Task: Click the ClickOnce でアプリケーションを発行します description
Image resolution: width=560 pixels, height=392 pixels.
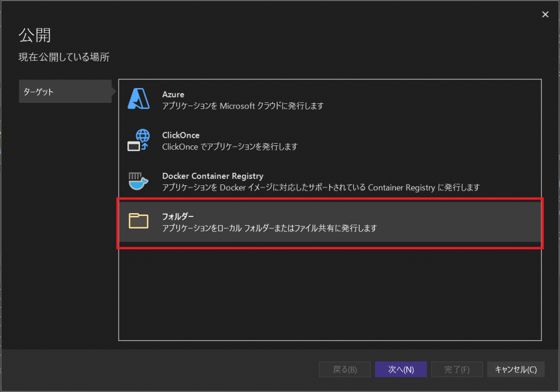Action: [230, 147]
